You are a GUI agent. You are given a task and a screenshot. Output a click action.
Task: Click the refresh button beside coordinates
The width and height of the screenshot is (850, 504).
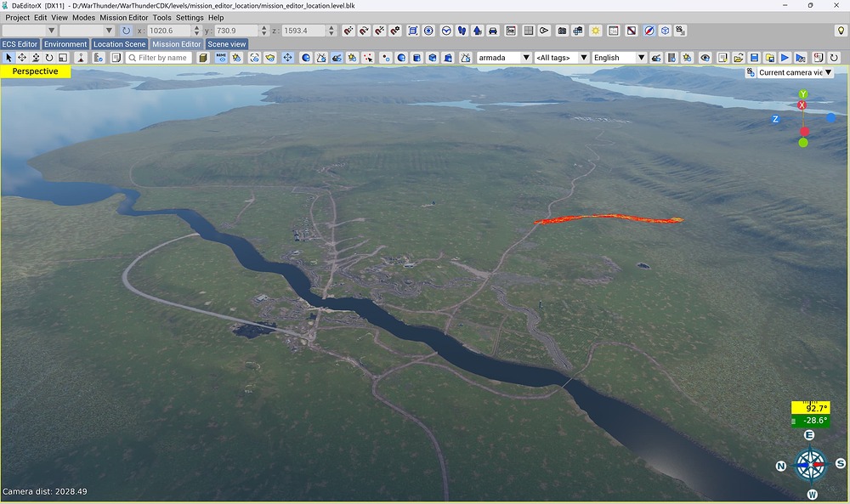126,31
